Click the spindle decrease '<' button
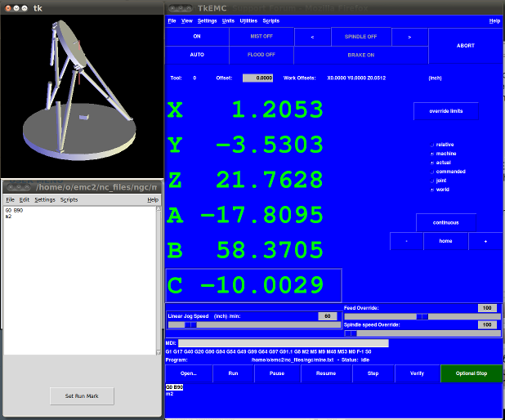The width and height of the screenshot is (505, 420). [x=312, y=37]
